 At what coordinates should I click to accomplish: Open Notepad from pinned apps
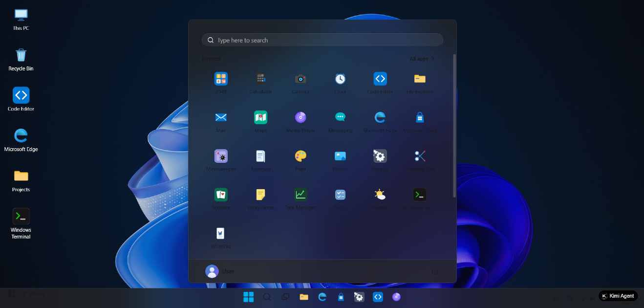coord(261,160)
